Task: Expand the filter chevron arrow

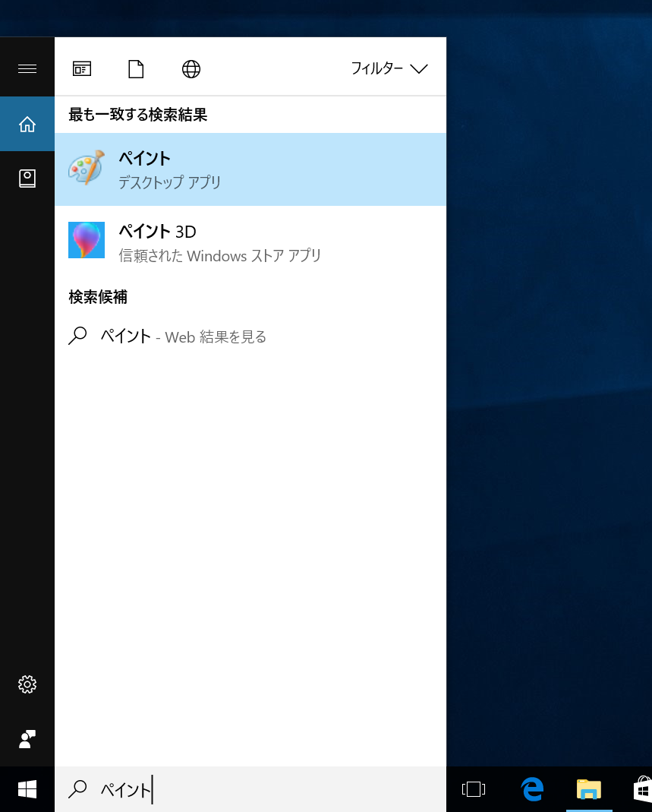Action: [x=419, y=69]
